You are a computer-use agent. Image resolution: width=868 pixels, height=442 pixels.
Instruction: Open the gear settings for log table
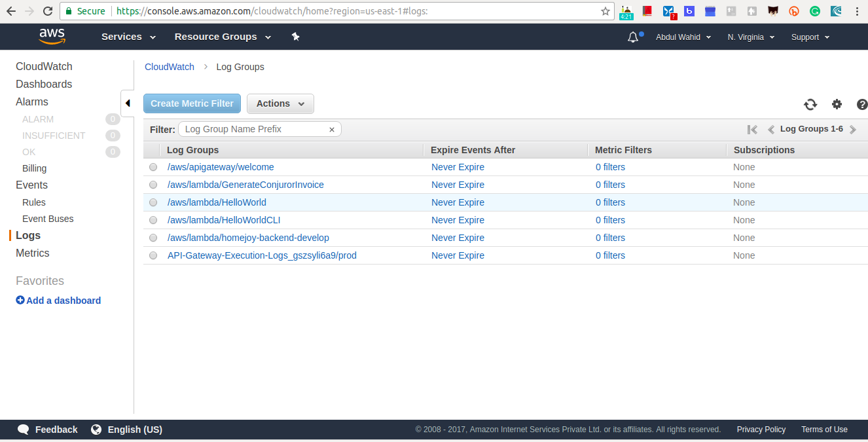click(x=837, y=104)
